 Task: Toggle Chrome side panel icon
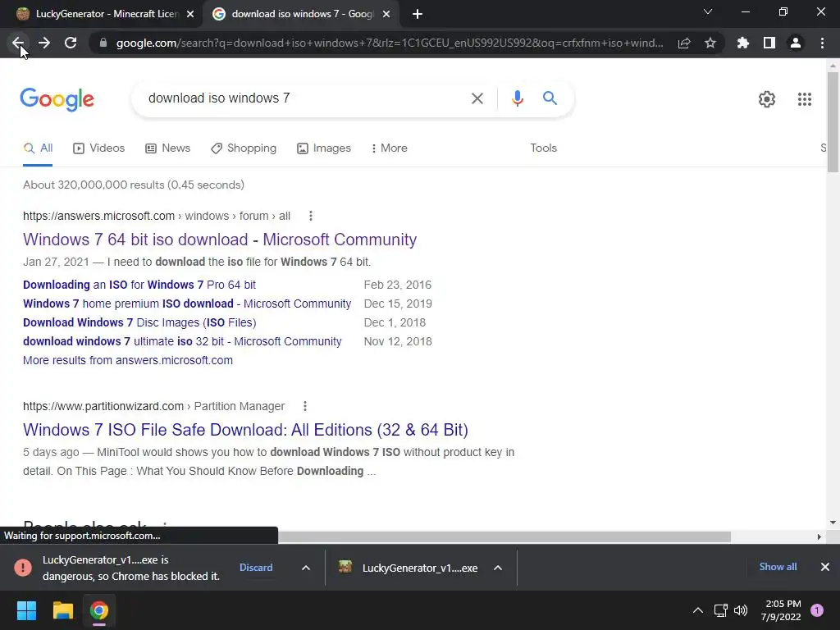(x=769, y=43)
